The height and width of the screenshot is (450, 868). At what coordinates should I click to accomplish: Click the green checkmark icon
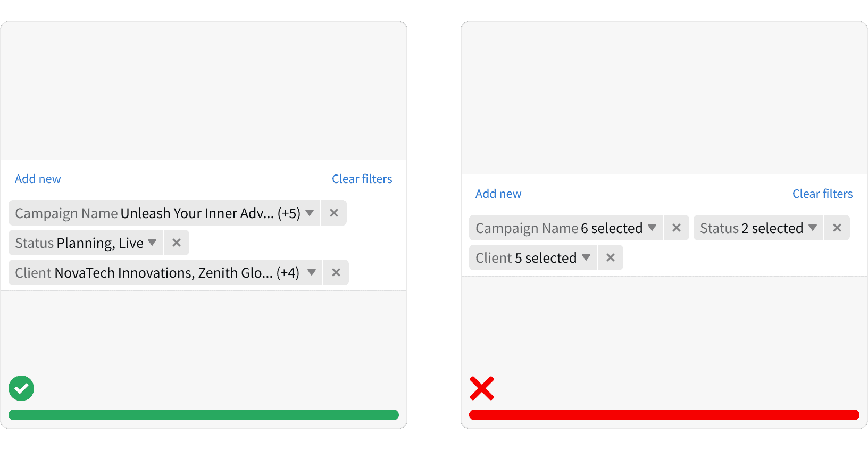click(21, 388)
